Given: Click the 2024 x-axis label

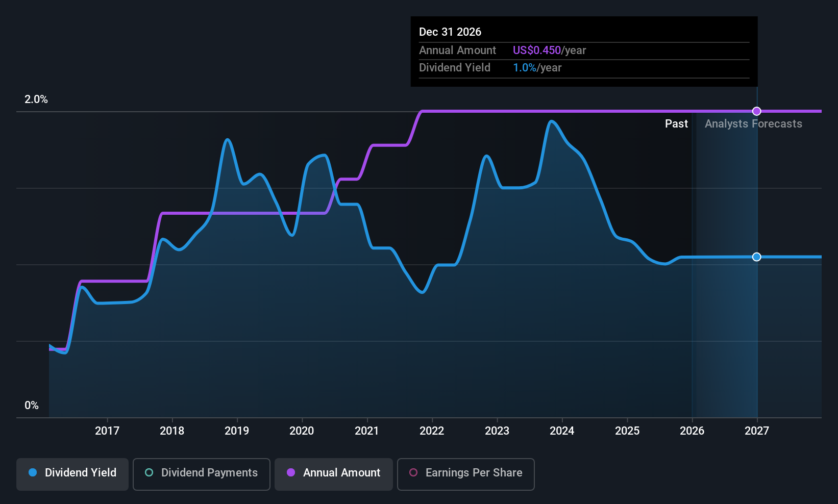Looking at the screenshot, I should point(562,431).
